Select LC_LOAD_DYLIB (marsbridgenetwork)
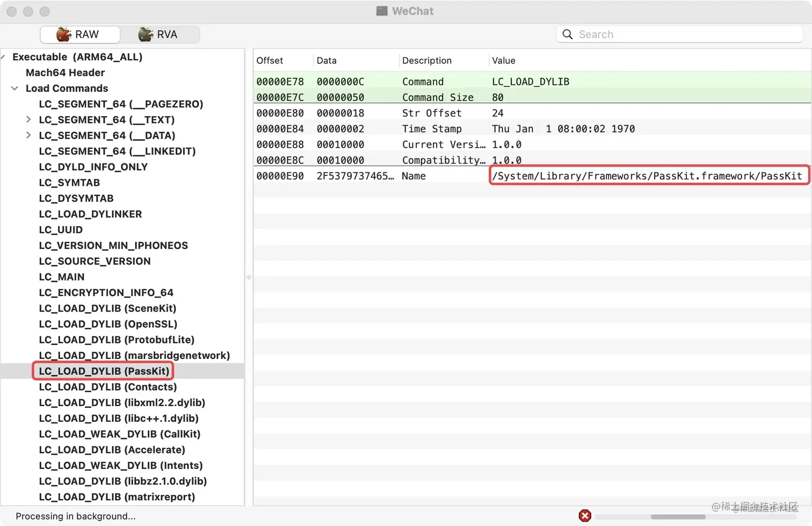The height and width of the screenshot is (526, 812). (134, 355)
